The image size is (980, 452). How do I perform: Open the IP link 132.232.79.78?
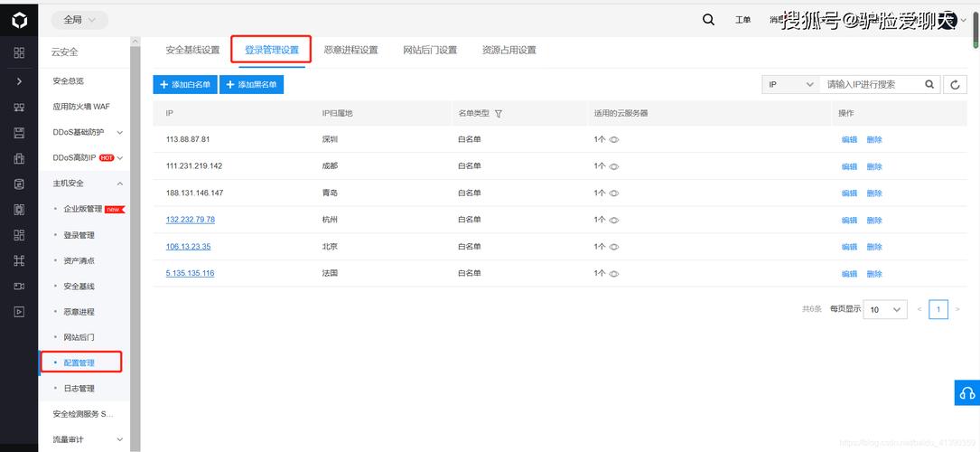coord(191,220)
